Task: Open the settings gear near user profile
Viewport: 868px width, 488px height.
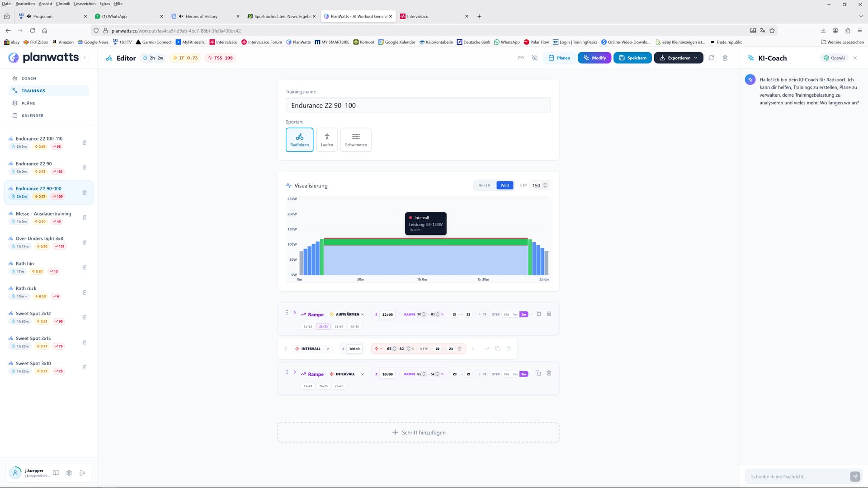Action: [x=69, y=473]
